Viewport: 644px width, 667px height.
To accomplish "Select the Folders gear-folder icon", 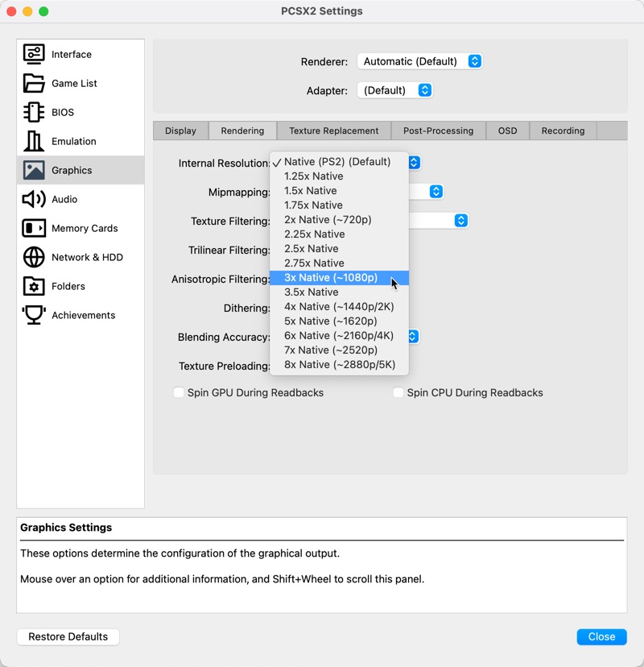I will click(x=34, y=286).
